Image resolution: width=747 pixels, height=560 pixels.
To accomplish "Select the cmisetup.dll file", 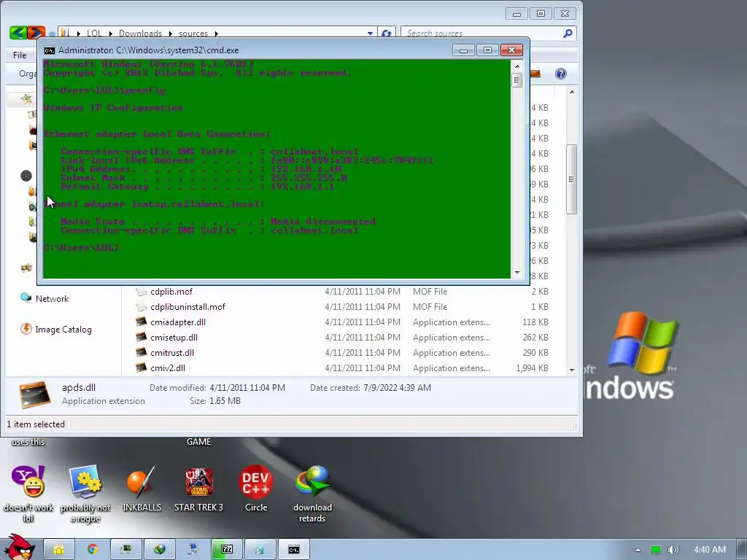I will 174,337.
